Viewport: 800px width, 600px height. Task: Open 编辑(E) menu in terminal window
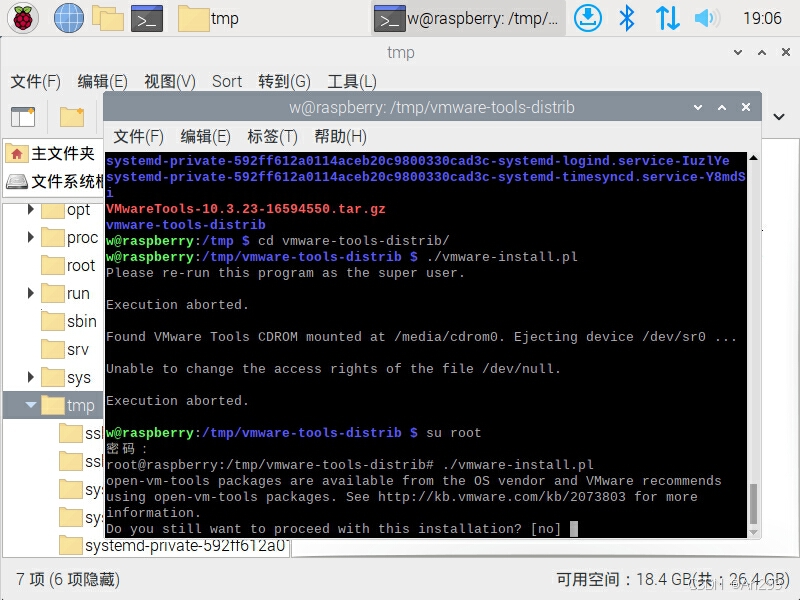pyautogui.click(x=205, y=136)
